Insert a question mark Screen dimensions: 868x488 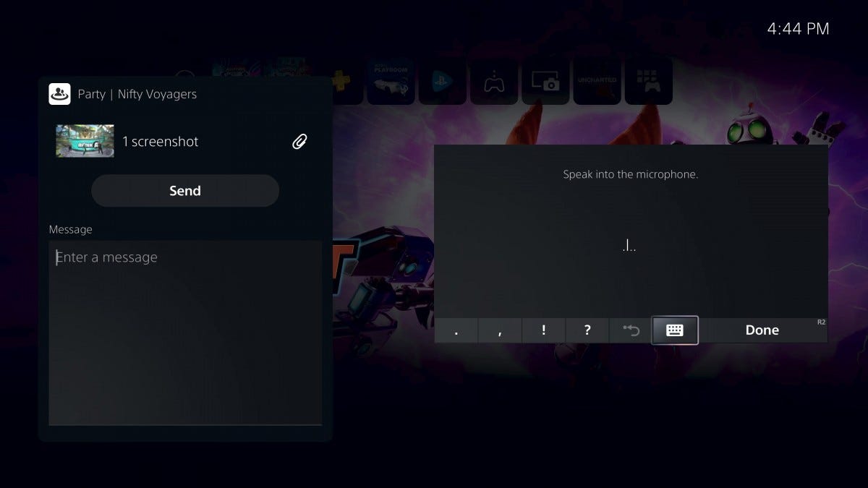tap(587, 330)
